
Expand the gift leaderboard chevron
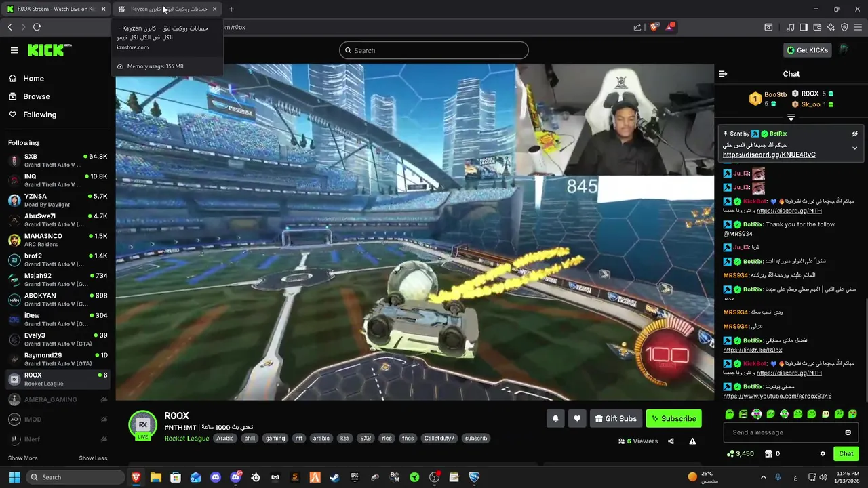(791, 117)
